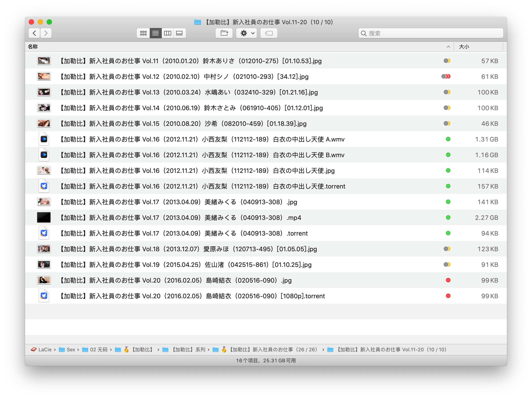Switch to gallery view mode
532x399 pixels.
point(179,33)
